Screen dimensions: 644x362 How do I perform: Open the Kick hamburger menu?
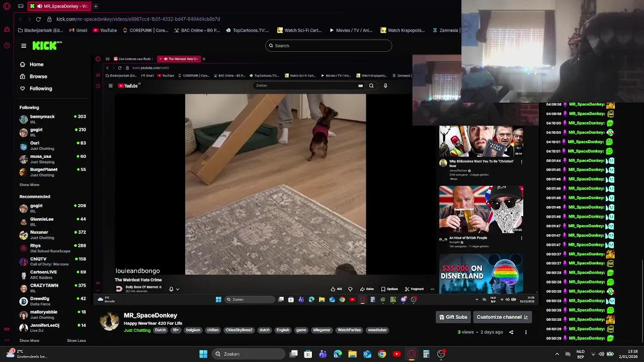click(24, 46)
